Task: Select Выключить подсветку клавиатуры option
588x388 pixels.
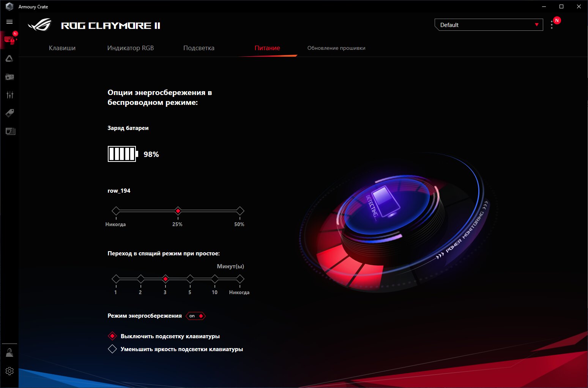Action: (112, 336)
